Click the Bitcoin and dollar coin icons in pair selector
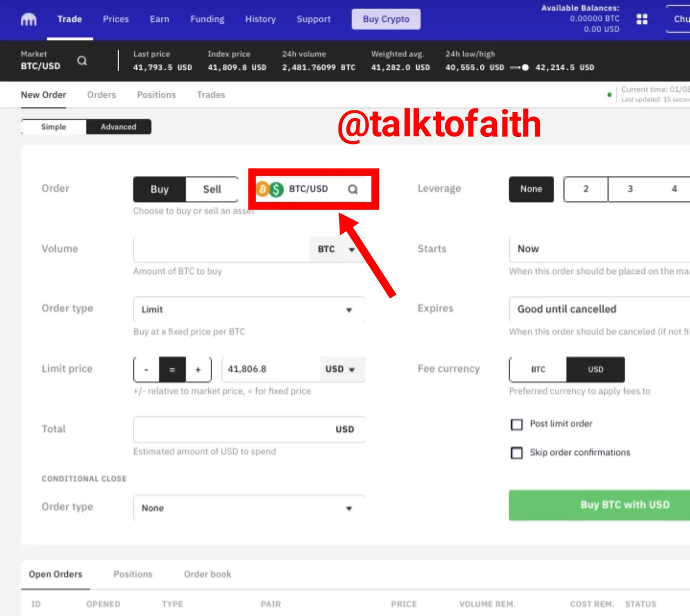Screen dimensions: 690x616 pyautogui.click(x=270, y=189)
